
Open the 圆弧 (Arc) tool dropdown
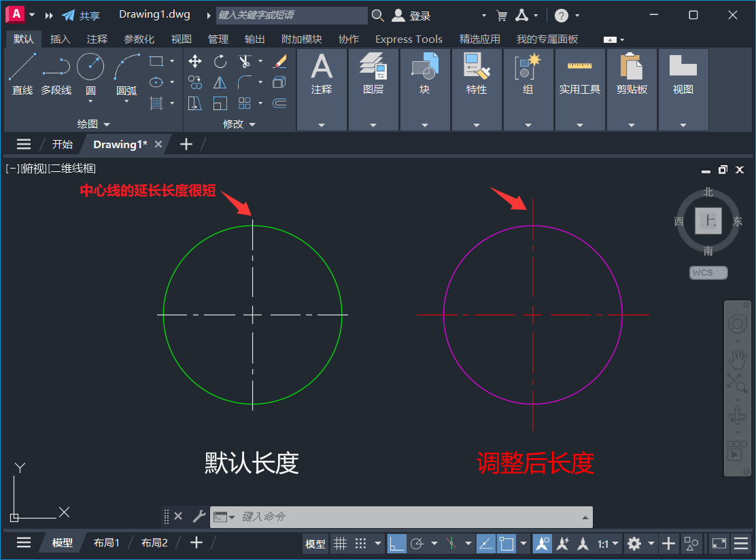126,99
